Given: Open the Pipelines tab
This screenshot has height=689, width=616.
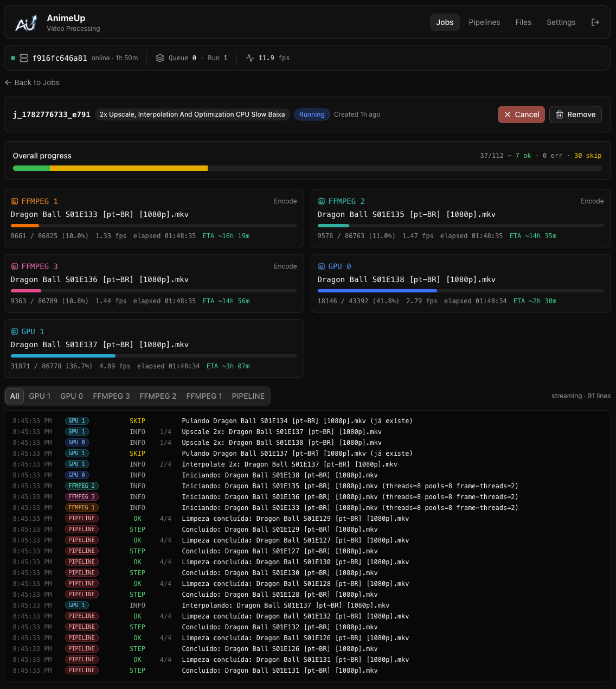Looking at the screenshot, I should pyautogui.click(x=484, y=22).
